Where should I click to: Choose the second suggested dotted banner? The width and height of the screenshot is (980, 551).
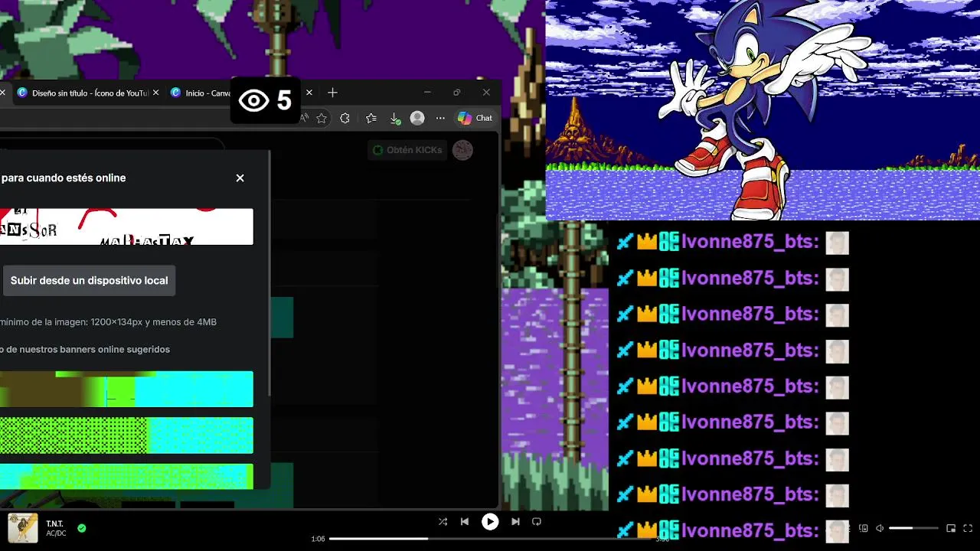(x=126, y=435)
